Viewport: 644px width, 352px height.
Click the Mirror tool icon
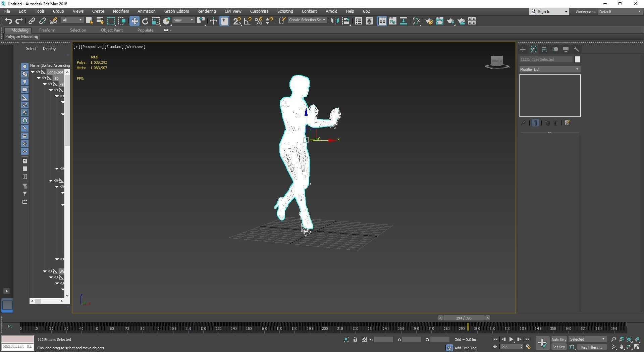(x=334, y=21)
